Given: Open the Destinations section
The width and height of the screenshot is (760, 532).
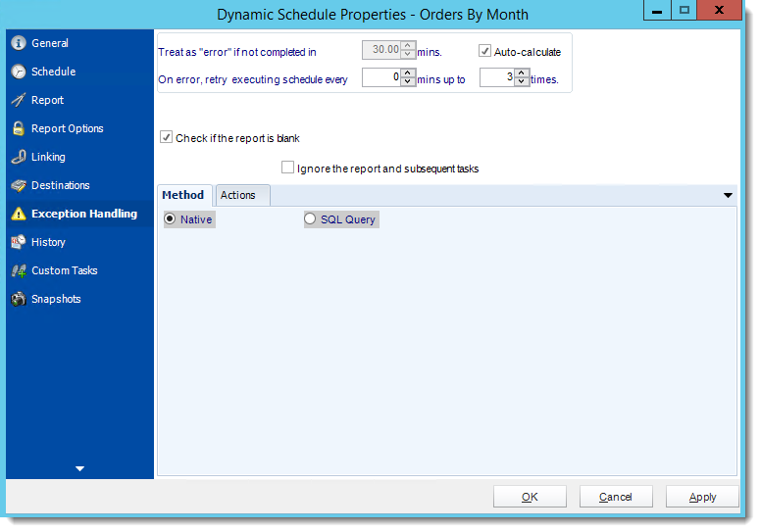Looking at the screenshot, I should pyautogui.click(x=61, y=185).
